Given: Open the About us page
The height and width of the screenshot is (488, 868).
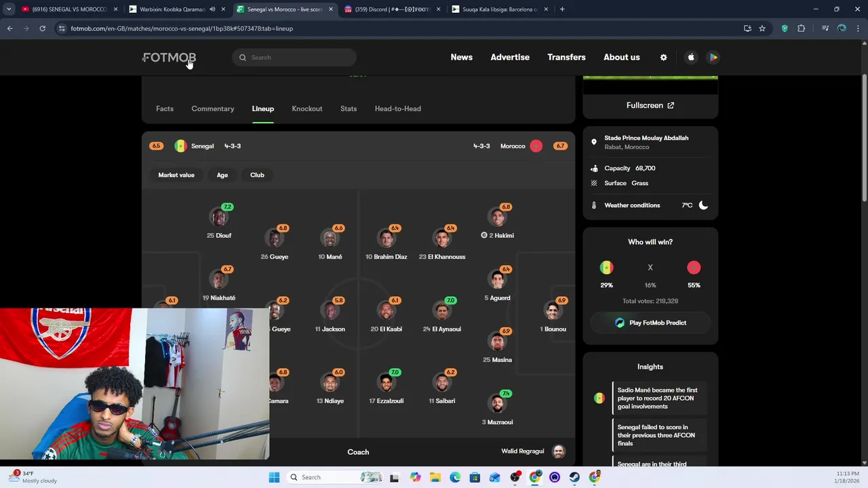Looking at the screenshot, I should pos(622,58).
